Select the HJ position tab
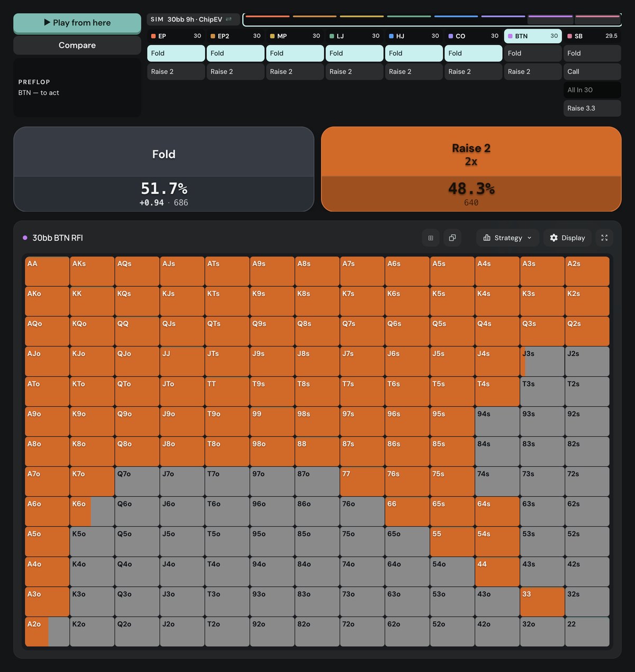 coord(414,36)
